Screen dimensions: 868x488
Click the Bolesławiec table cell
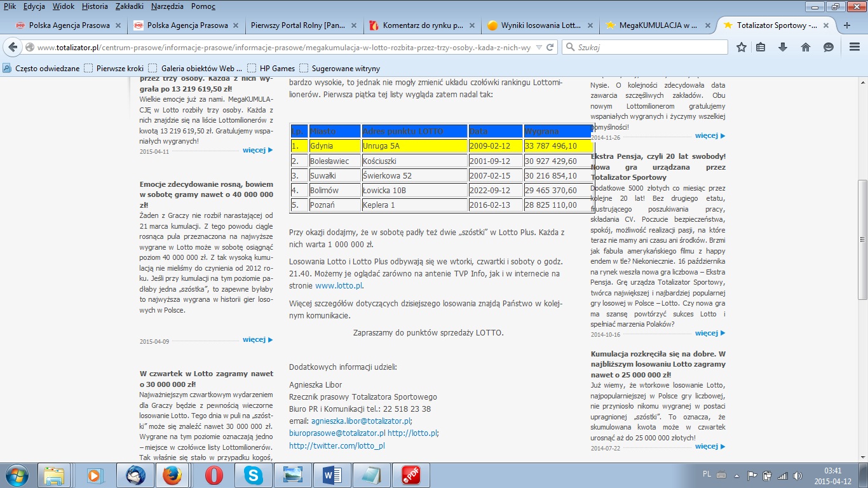[x=334, y=161]
